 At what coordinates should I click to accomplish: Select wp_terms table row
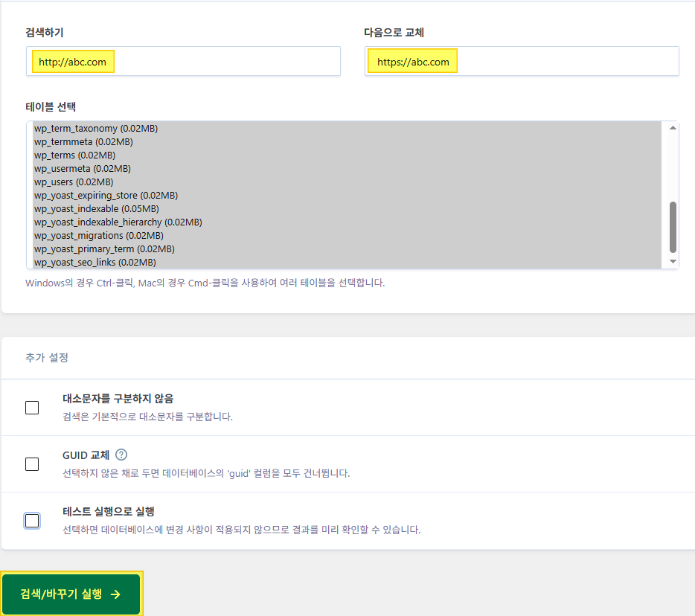(x=347, y=155)
